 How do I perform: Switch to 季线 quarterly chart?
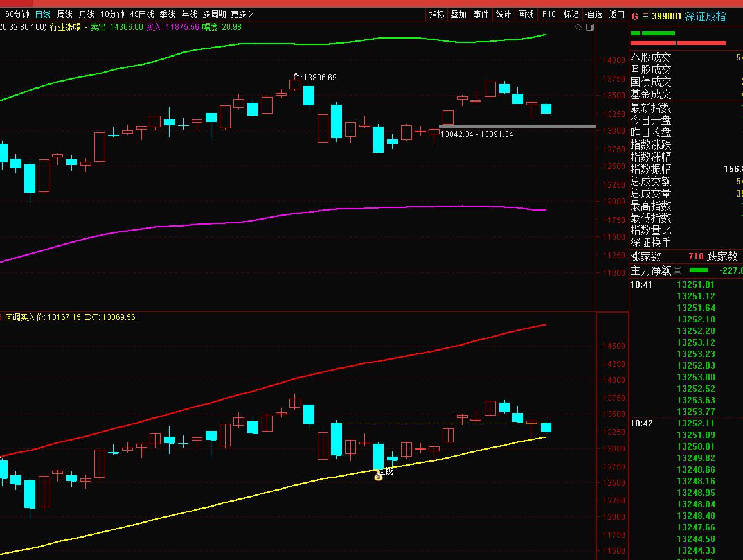click(x=167, y=14)
